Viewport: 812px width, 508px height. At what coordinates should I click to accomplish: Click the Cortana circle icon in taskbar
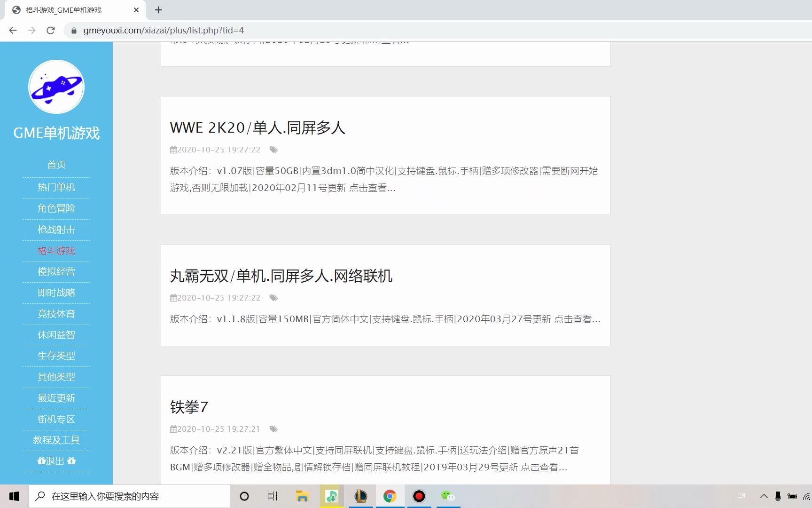tap(244, 496)
